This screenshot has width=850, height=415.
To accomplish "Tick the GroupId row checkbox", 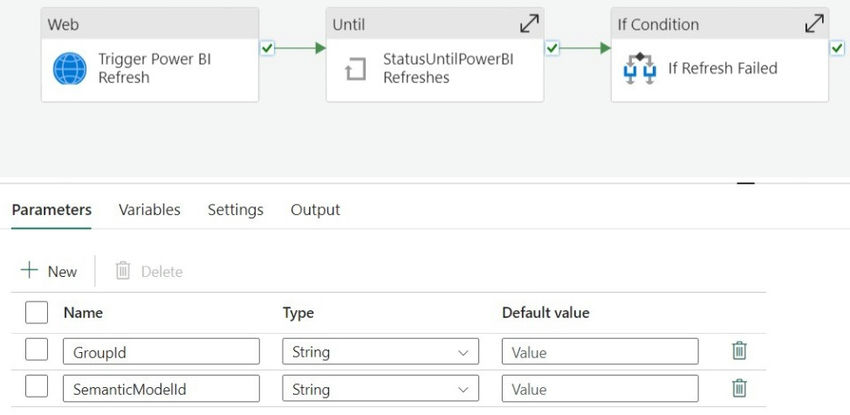I will [x=37, y=351].
